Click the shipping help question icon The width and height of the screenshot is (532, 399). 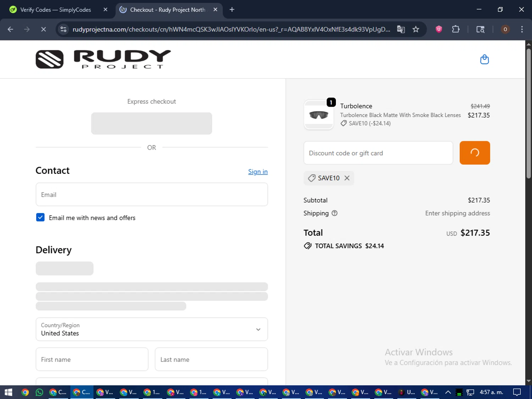[x=334, y=213]
